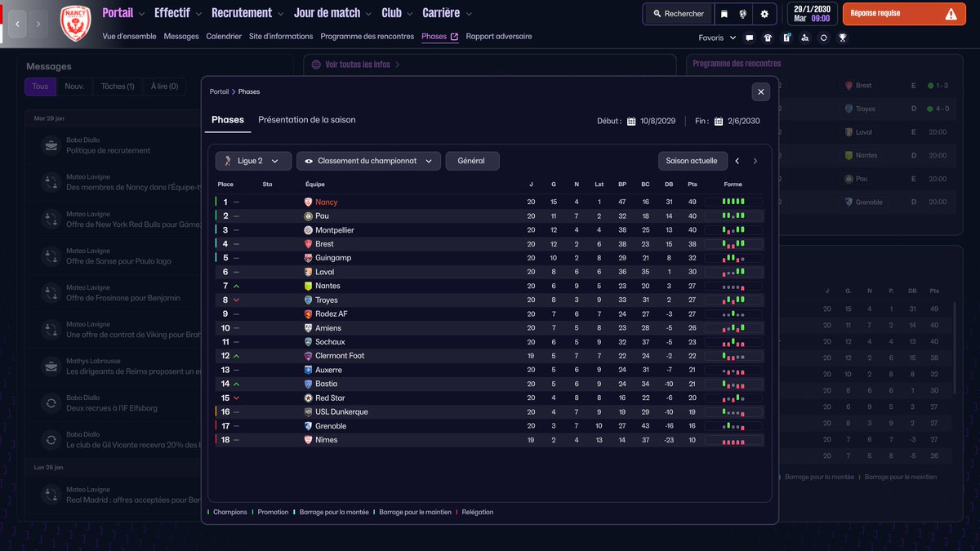Click the Général button
980x551 pixels.
point(472,161)
